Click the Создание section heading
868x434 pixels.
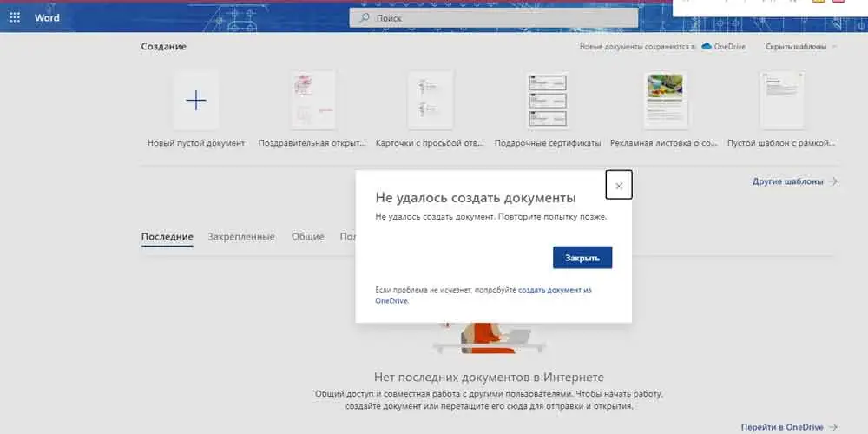tap(164, 47)
